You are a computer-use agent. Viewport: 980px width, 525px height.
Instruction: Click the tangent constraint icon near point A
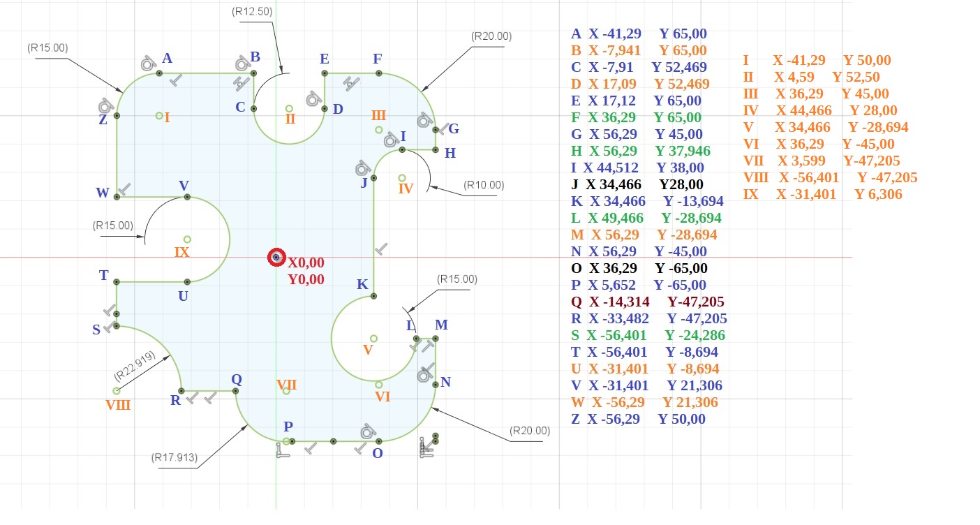coord(147,64)
